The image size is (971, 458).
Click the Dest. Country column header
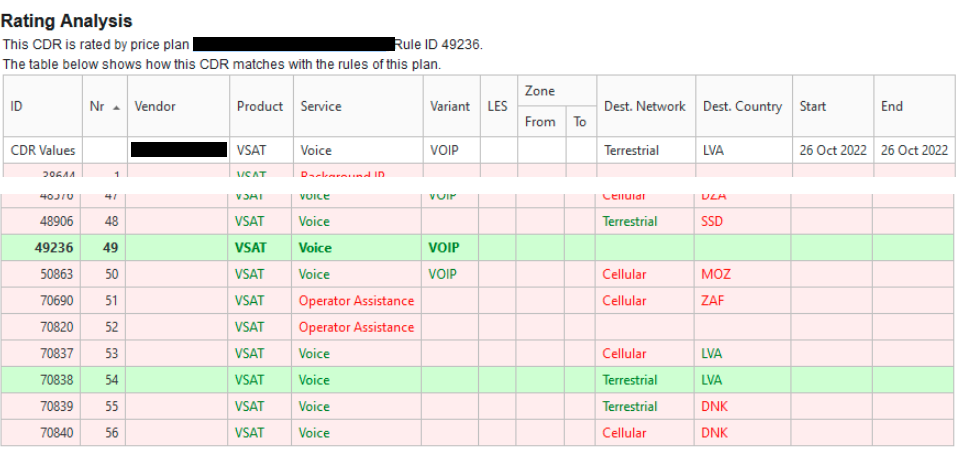pos(742,106)
